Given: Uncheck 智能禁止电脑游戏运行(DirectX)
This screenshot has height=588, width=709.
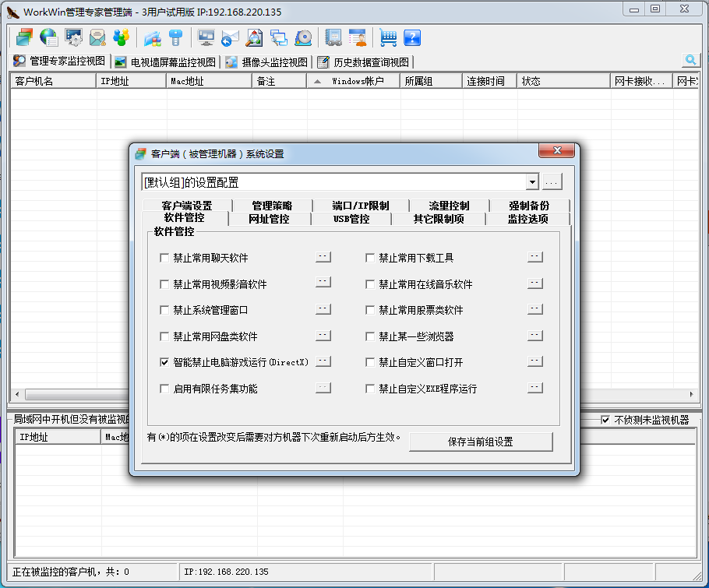Looking at the screenshot, I should point(164,361).
